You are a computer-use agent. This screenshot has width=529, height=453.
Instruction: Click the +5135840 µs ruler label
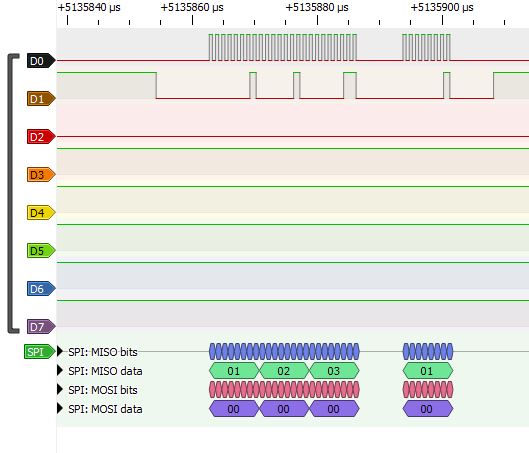click(89, 7)
